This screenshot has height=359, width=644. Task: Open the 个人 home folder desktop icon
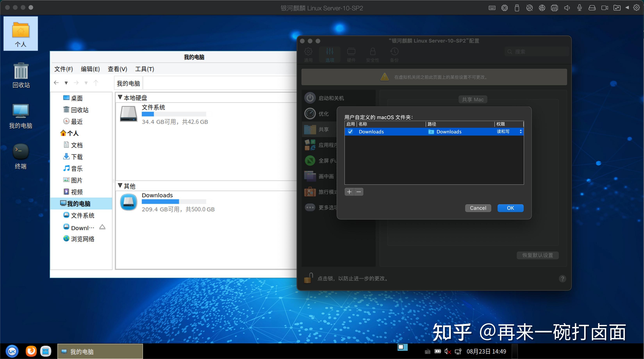[x=21, y=34]
